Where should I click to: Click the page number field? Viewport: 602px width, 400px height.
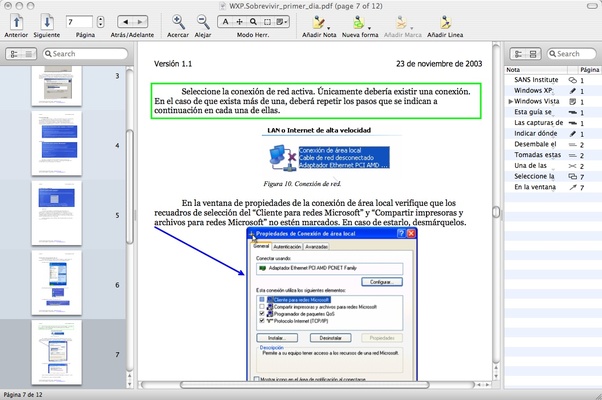coord(79,22)
